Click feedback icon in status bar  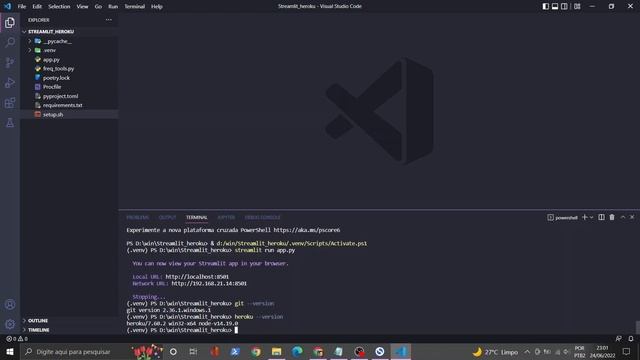point(618,339)
